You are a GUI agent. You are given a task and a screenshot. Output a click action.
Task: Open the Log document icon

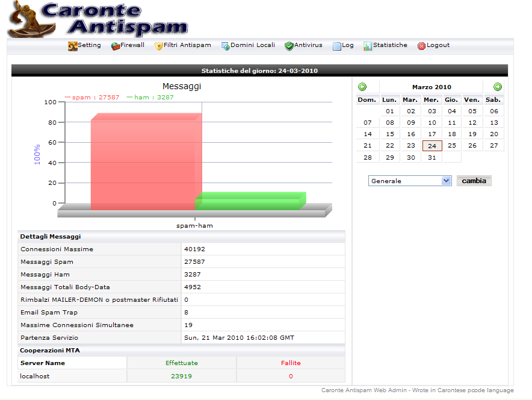(337, 46)
